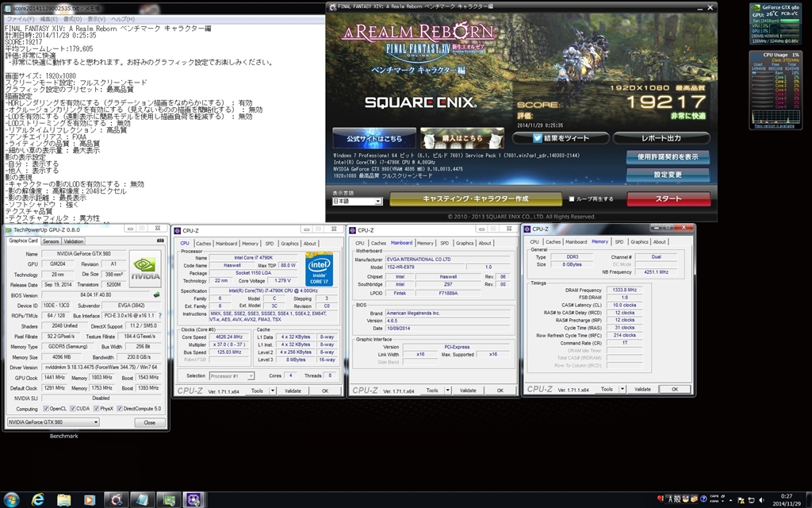The height and width of the screenshot is (508, 812).
Task: Click the blue help icon in language bar
Action: [703, 499]
